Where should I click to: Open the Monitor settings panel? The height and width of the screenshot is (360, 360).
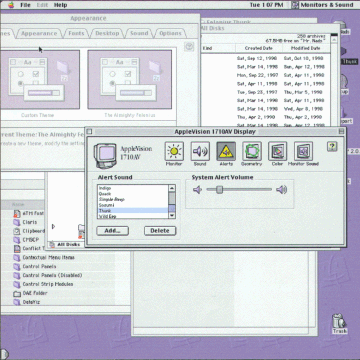click(x=174, y=151)
